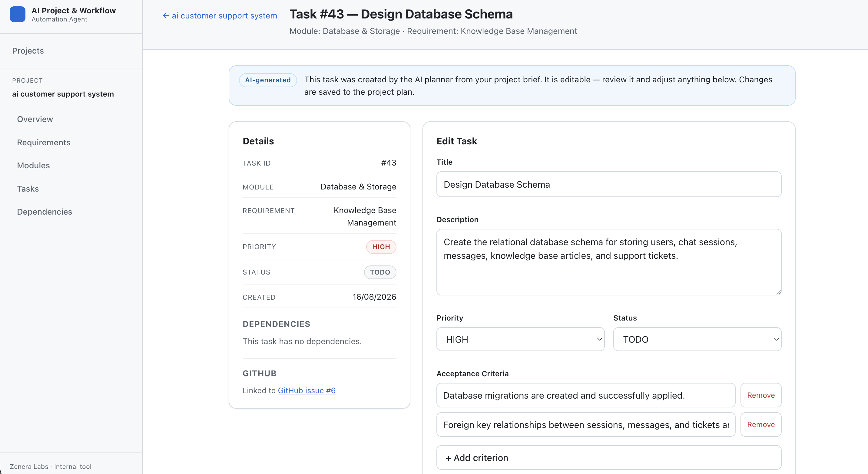Edit the Foreign key relationships criterion field

(x=586, y=425)
